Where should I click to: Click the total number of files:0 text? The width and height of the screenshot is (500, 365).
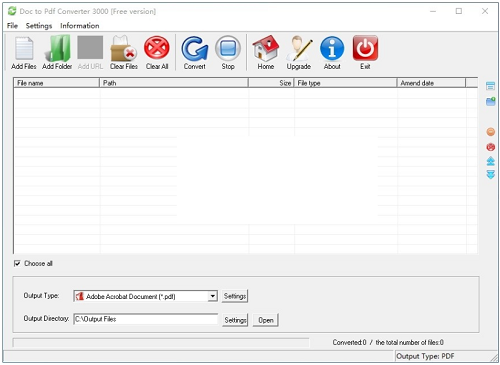410,342
